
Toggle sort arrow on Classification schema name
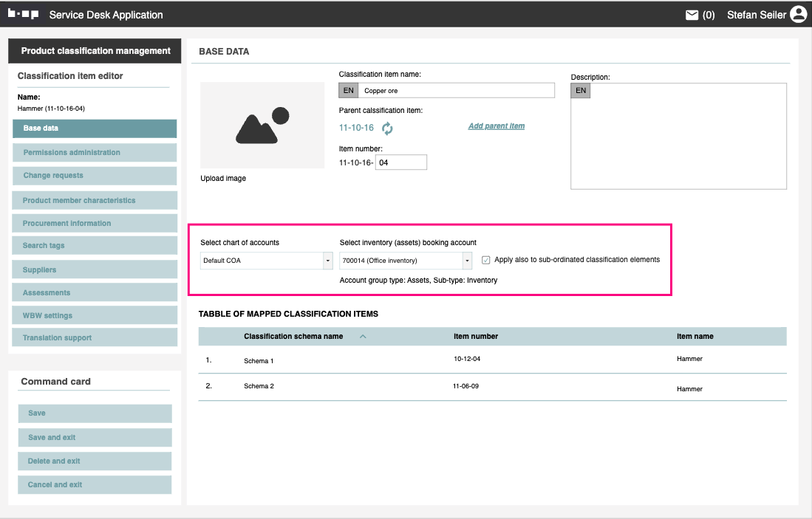(x=363, y=337)
